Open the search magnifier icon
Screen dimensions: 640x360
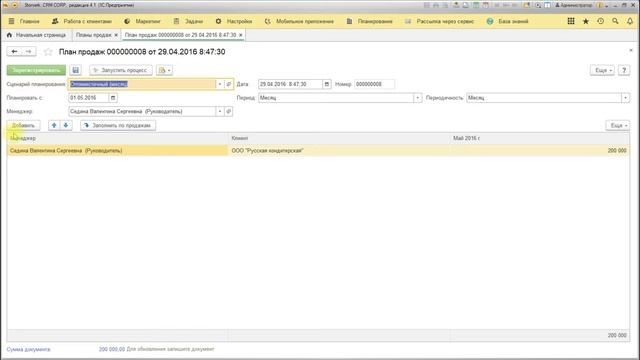pos(615,21)
